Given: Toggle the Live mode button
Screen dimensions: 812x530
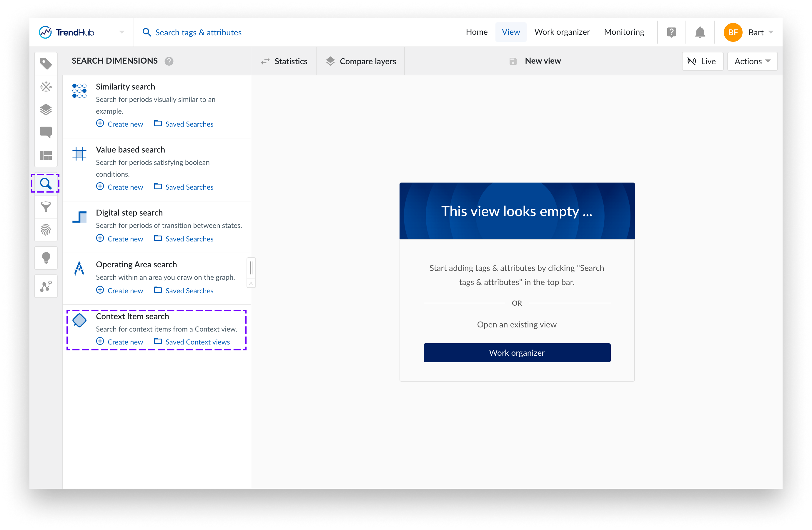Looking at the screenshot, I should click(702, 62).
